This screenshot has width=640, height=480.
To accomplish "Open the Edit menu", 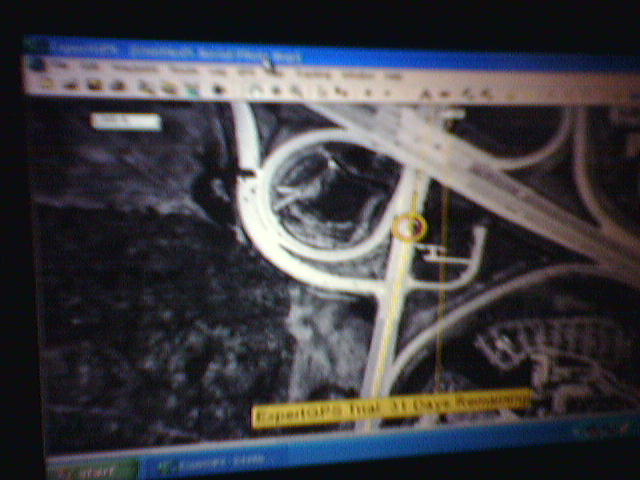I will [x=90, y=67].
